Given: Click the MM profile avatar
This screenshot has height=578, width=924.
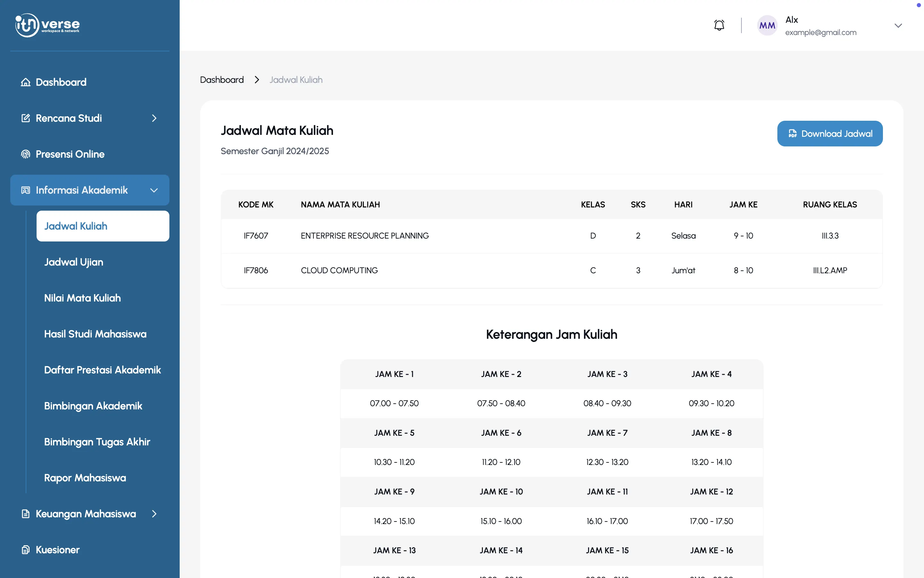Looking at the screenshot, I should [x=767, y=26].
